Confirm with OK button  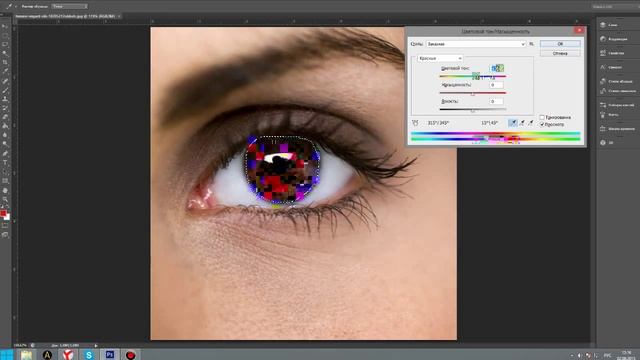point(560,44)
